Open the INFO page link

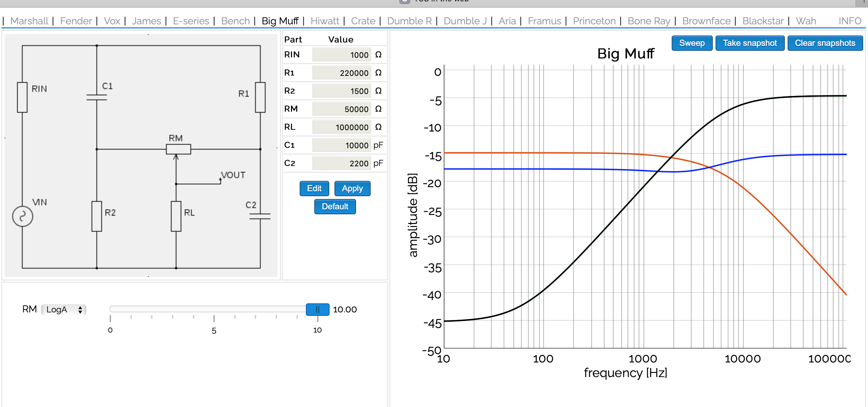click(x=850, y=21)
